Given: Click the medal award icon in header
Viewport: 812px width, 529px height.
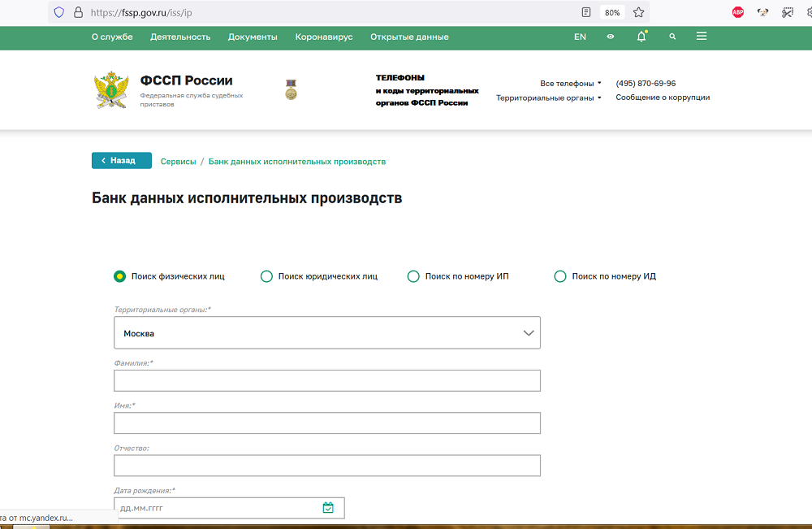Looking at the screenshot, I should point(291,89).
